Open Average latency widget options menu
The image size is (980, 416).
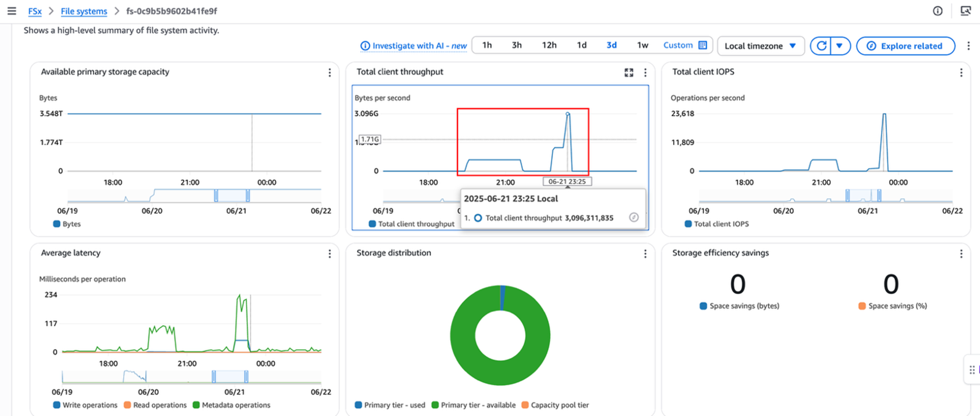[x=329, y=253]
